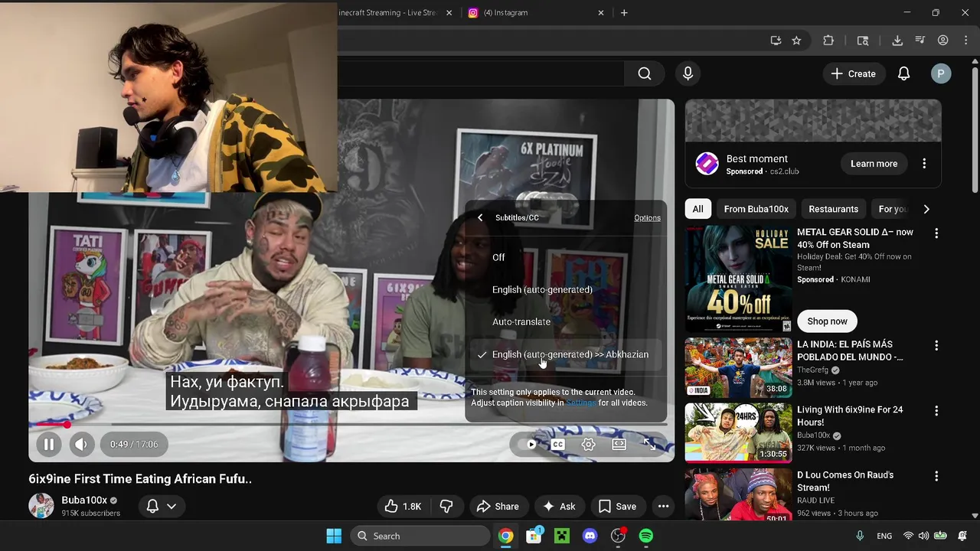Open YouTube notifications bell
The height and width of the screenshot is (551, 980).
tap(903, 73)
